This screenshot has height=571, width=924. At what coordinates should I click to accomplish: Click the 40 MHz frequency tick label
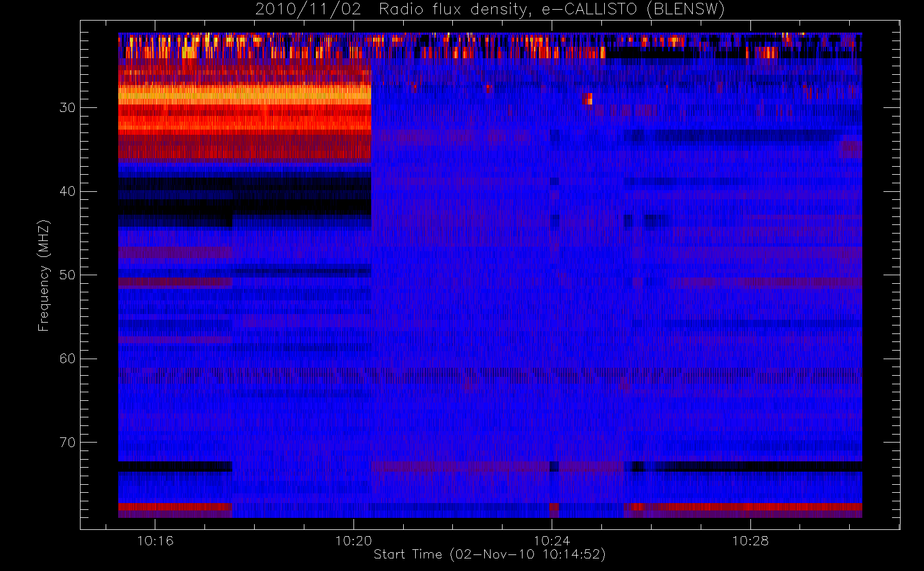(67, 191)
